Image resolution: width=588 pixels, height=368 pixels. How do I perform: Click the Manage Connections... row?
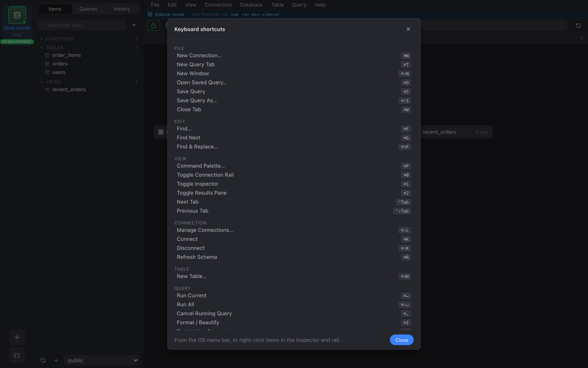[294, 230]
